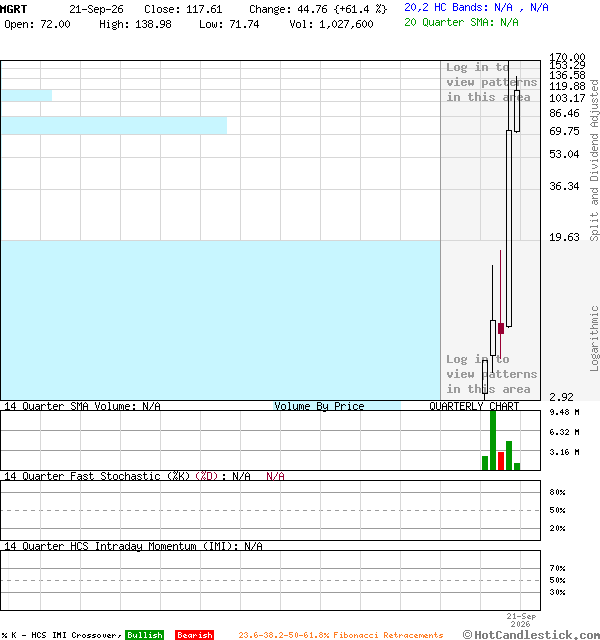Click the tall white candlestick body
Screen dimensions: 600x640
[x=509, y=229]
